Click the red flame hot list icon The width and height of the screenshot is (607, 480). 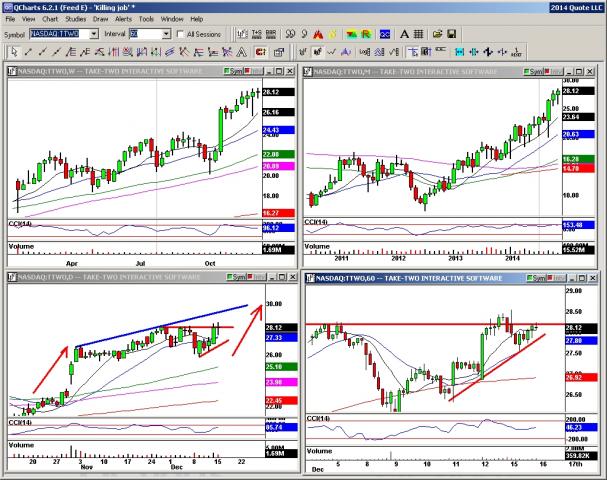(x=318, y=34)
